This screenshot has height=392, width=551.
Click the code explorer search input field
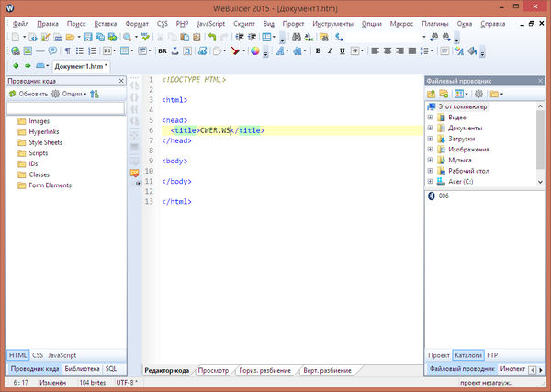(64, 107)
